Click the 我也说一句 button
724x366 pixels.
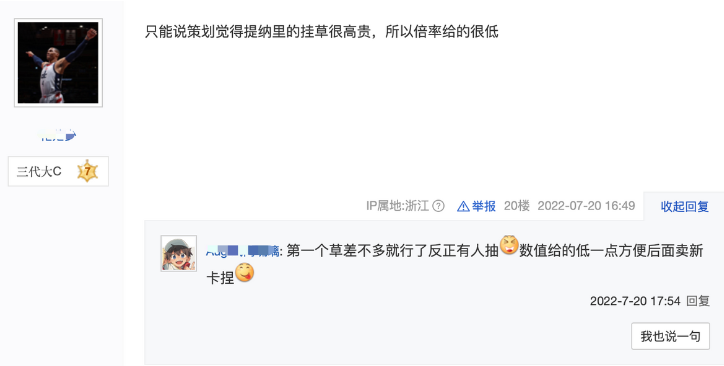[670, 336]
